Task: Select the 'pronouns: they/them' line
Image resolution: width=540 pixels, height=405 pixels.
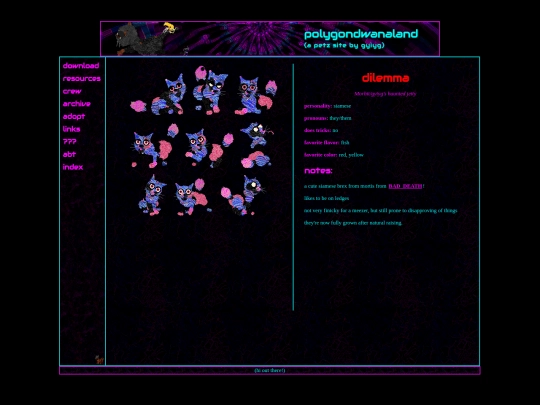Action: (x=328, y=118)
